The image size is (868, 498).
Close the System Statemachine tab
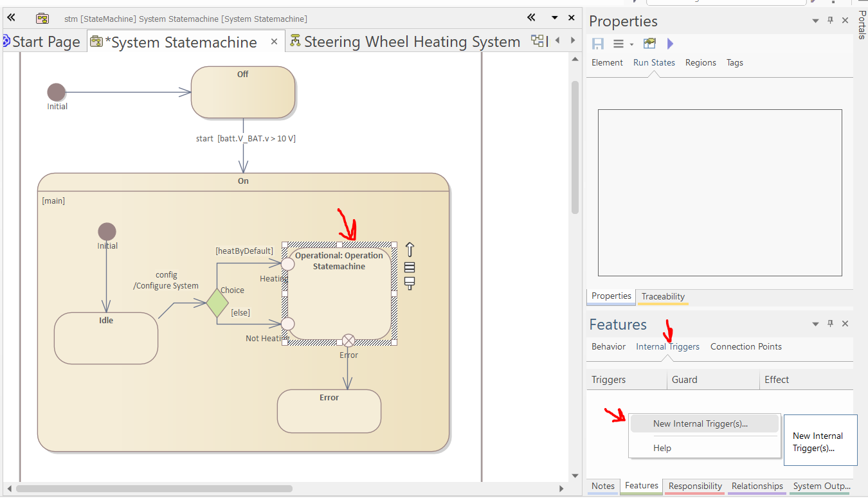(x=274, y=42)
